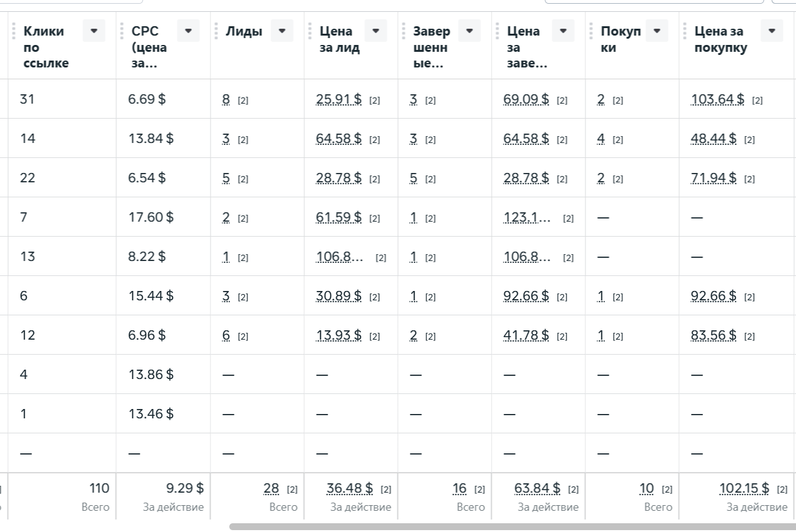Open dropdown for CPC column
Screen dimensions: 796x532
(x=188, y=31)
